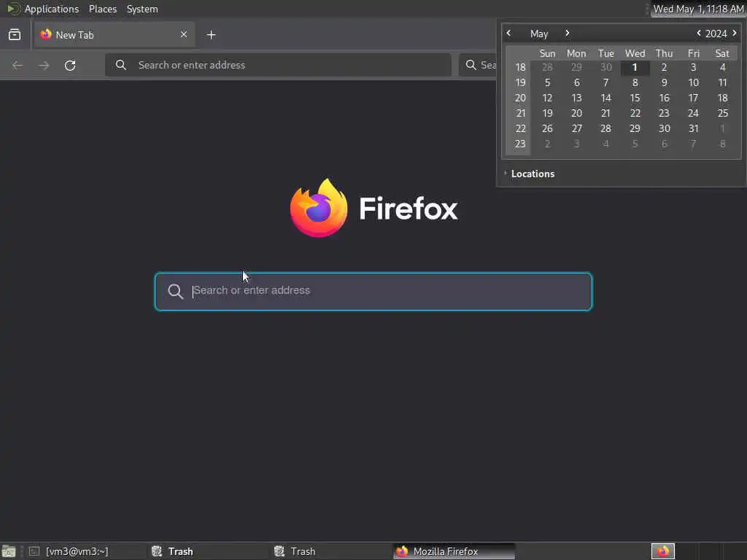
Task: Go to previous month in calendar
Action: click(x=508, y=33)
